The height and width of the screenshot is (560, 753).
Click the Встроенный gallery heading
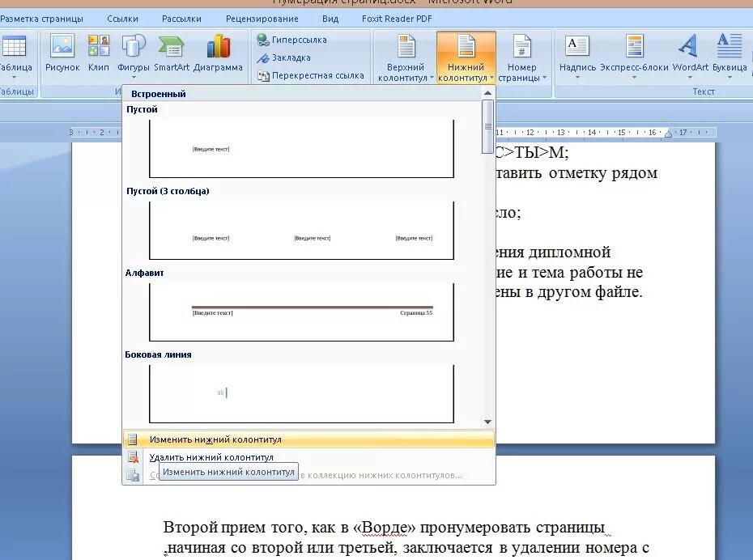pyautogui.click(x=159, y=94)
